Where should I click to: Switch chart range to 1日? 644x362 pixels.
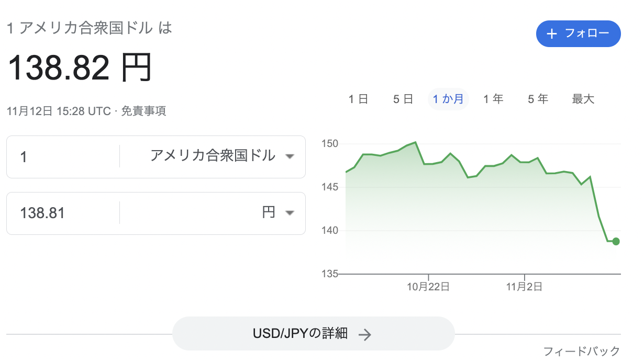[359, 99]
